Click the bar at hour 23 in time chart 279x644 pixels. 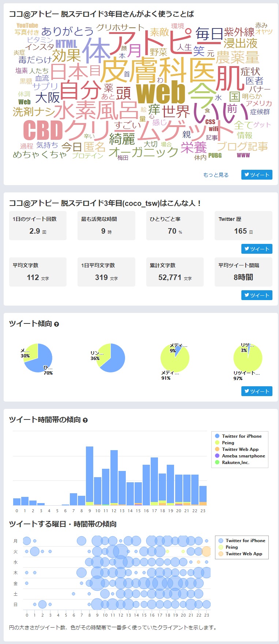pos(203,495)
